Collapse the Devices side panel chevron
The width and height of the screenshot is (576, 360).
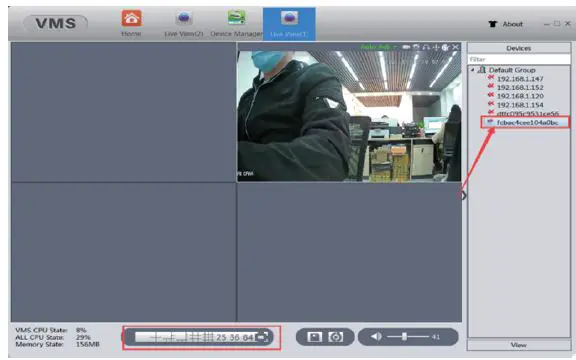tap(464, 195)
